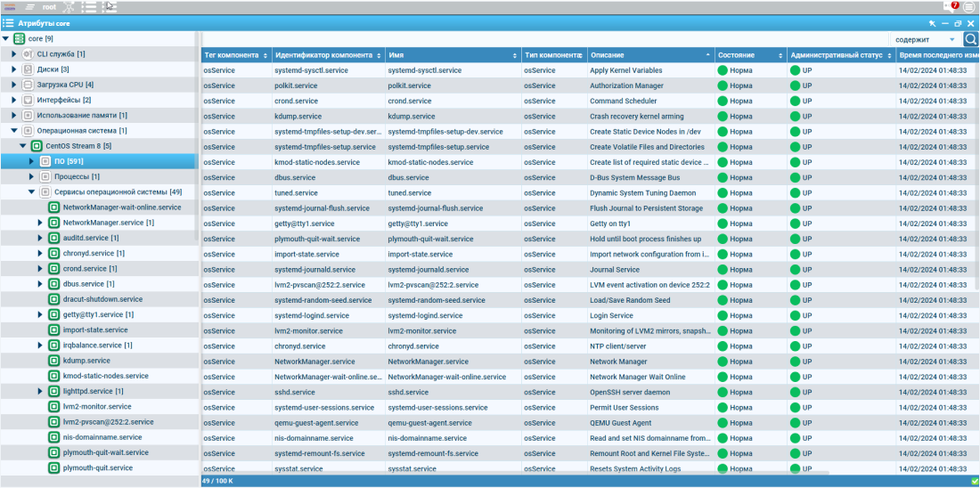Click the list icon left of Атрибуты core title

(x=8, y=23)
